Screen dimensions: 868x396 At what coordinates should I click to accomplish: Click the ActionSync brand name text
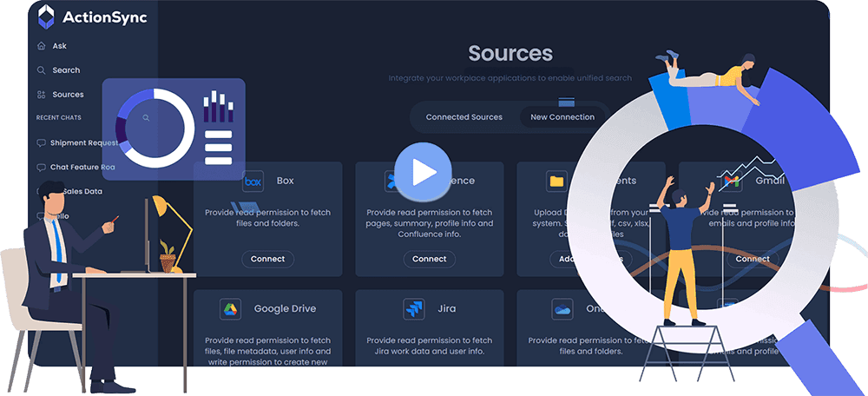point(105,17)
